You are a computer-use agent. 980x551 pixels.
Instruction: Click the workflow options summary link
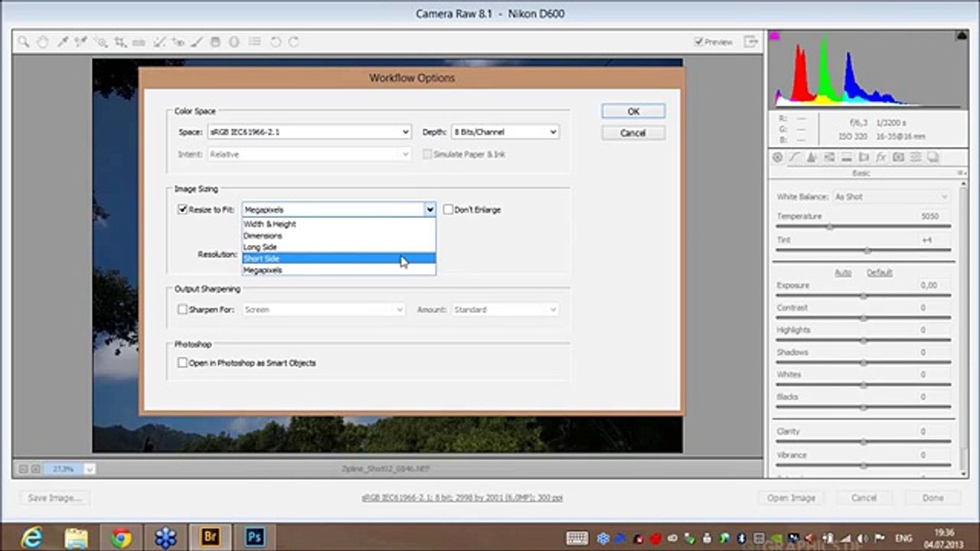[462, 497]
